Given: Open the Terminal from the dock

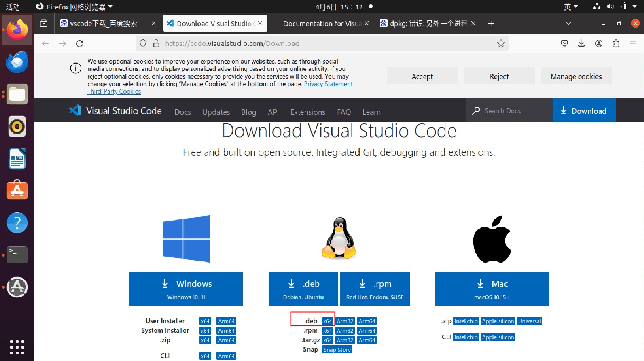Looking at the screenshot, I should (x=17, y=255).
